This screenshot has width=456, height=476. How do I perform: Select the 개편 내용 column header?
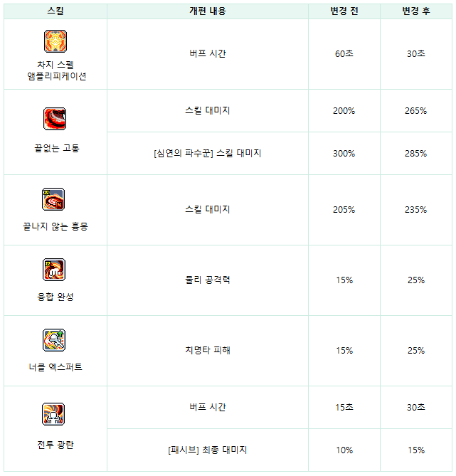[x=208, y=11]
